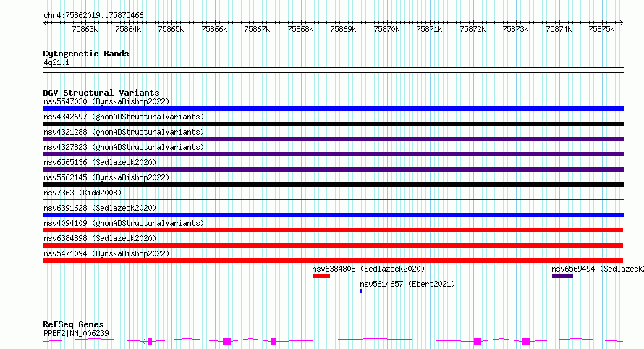Viewport: 644px width, 349px height.
Task: Click the 75870k ruler tick label
Action: tap(386, 29)
